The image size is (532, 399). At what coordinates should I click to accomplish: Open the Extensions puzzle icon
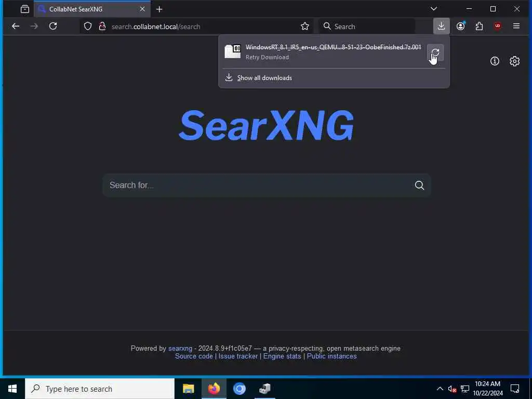tap(479, 26)
